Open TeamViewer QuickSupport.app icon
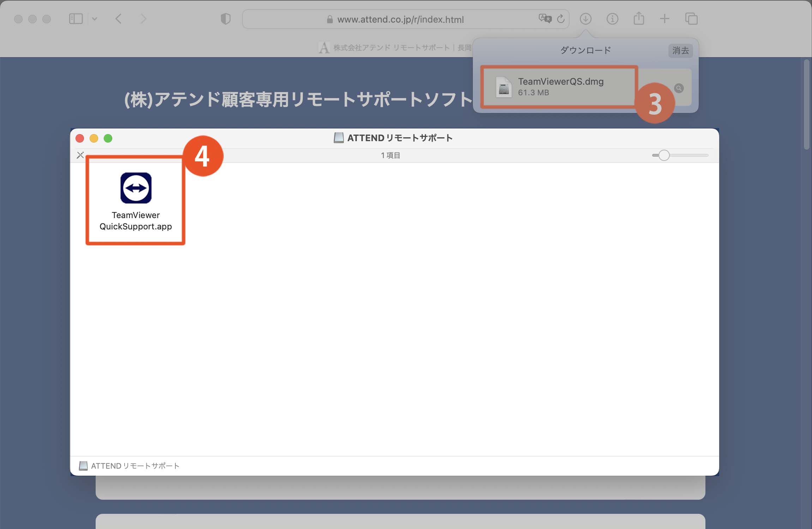Viewport: 812px width, 529px height. [x=136, y=188]
